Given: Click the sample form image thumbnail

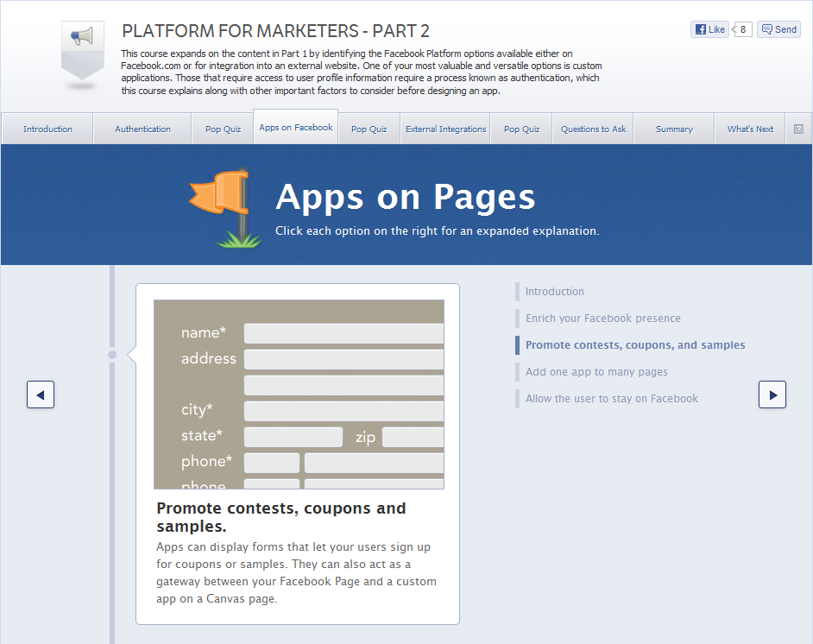Looking at the screenshot, I should [x=299, y=394].
